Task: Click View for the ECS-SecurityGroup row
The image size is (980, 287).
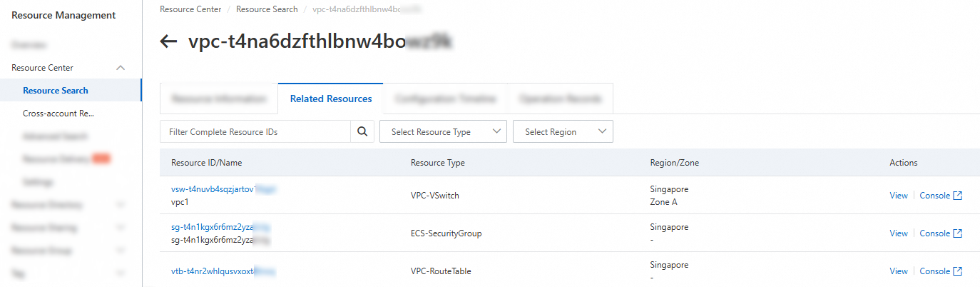Action: tap(899, 233)
